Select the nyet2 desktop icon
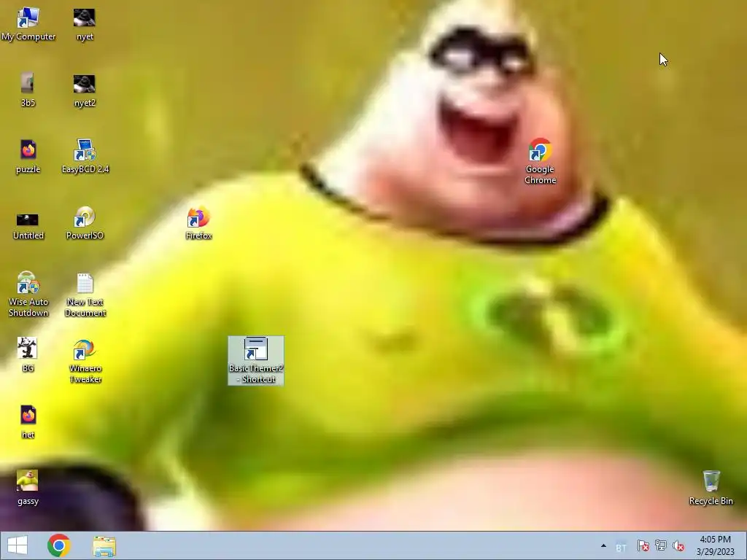The height and width of the screenshot is (560, 747). point(85,91)
